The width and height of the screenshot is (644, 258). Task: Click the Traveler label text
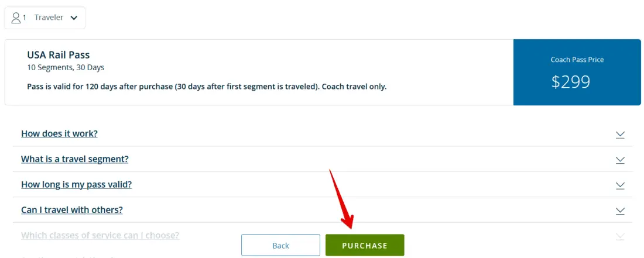(49, 18)
